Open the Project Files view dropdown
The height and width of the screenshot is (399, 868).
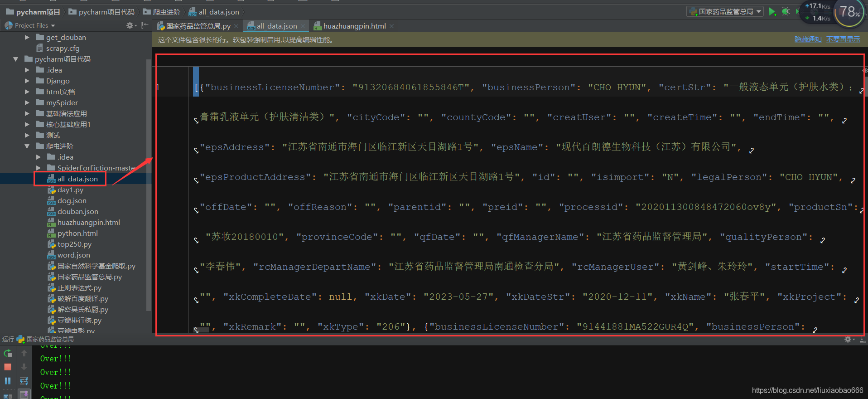30,25
